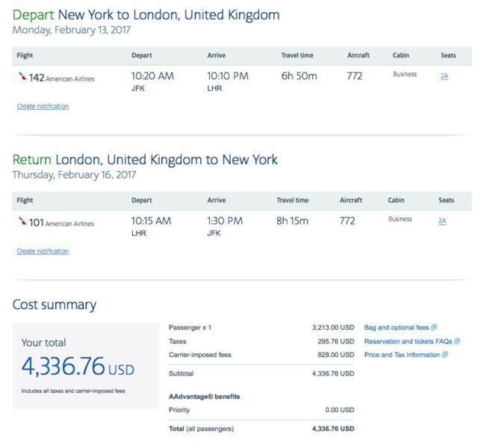
Task: Click the 4,336.76 USD total amount
Action: click(x=78, y=367)
